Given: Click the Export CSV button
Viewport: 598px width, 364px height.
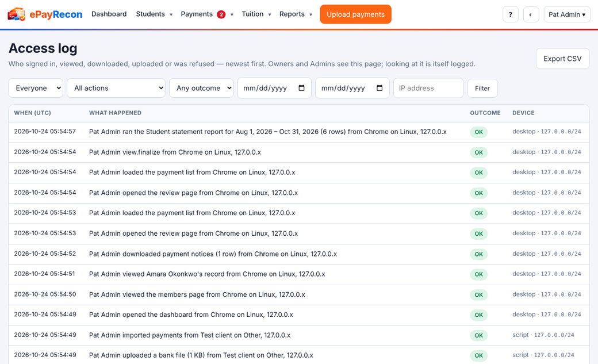Looking at the screenshot, I should 562,59.
